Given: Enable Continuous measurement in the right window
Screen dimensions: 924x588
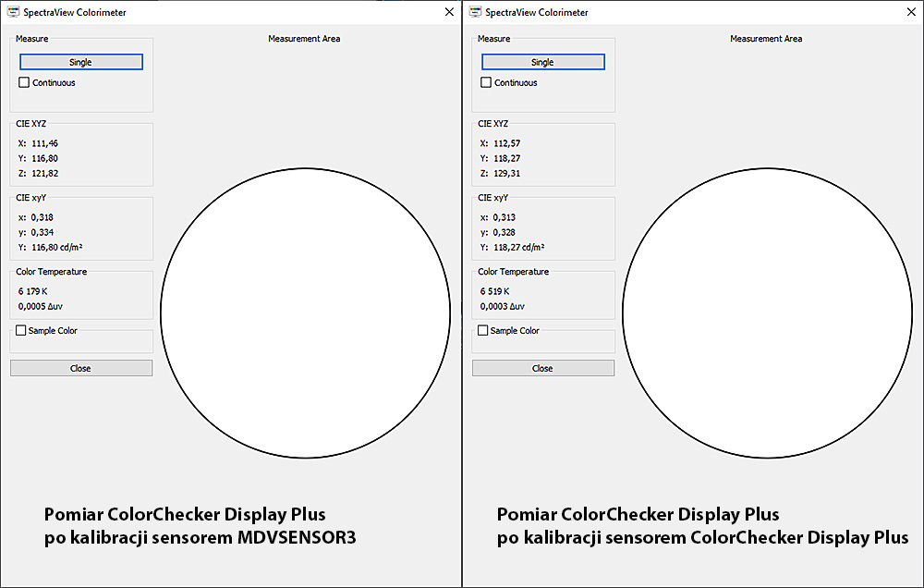Looking at the screenshot, I should [487, 83].
